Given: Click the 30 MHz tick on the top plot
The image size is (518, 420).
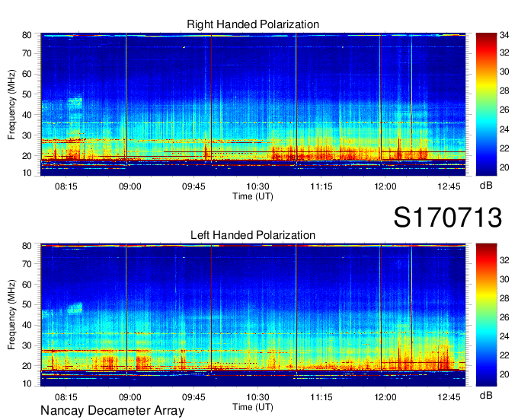Looking at the screenshot, I should pyautogui.click(x=27, y=135).
